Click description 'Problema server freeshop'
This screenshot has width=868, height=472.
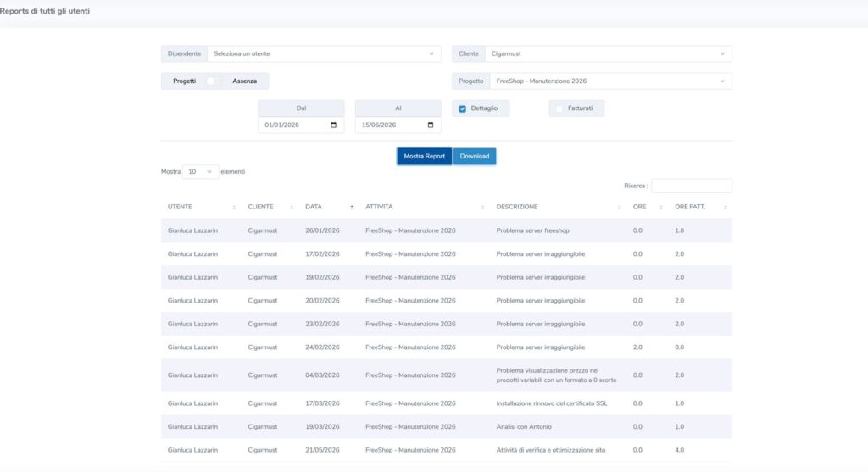532,230
